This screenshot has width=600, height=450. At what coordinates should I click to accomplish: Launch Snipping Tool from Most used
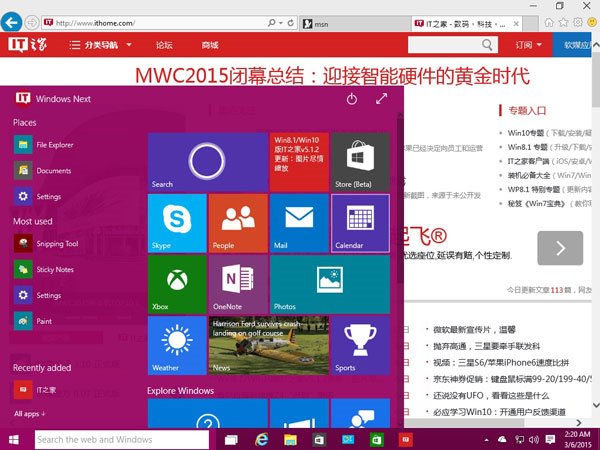pos(46,244)
